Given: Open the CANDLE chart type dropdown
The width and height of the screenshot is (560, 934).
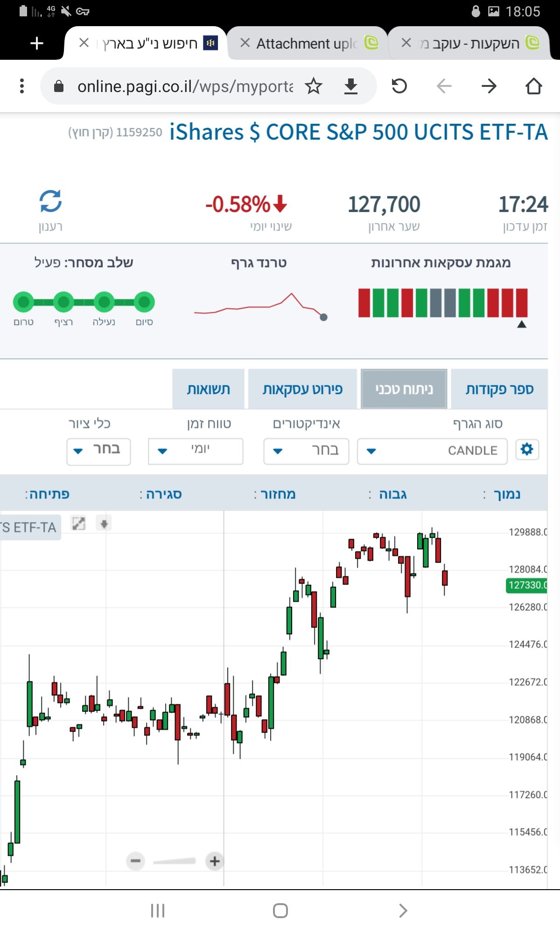Looking at the screenshot, I should tap(432, 451).
